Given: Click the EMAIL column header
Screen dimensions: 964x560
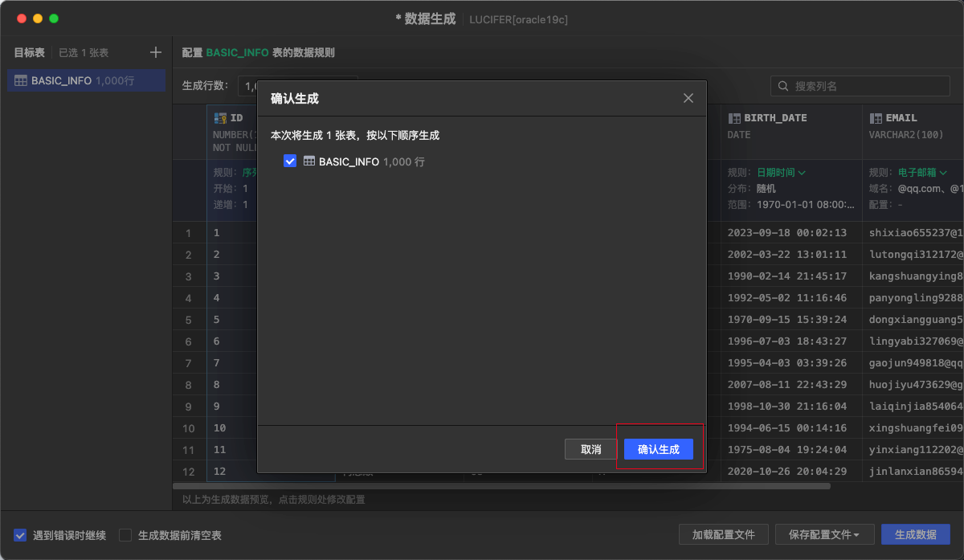Looking at the screenshot, I should (913, 132).
